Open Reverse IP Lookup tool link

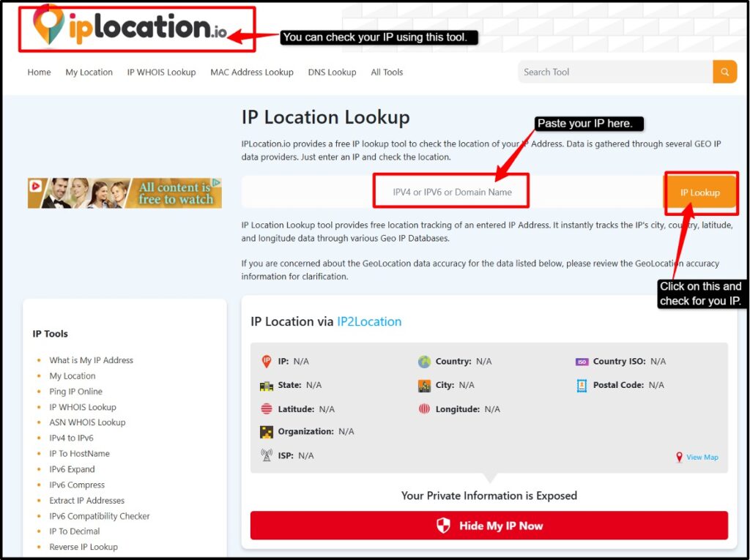[83, 547]
